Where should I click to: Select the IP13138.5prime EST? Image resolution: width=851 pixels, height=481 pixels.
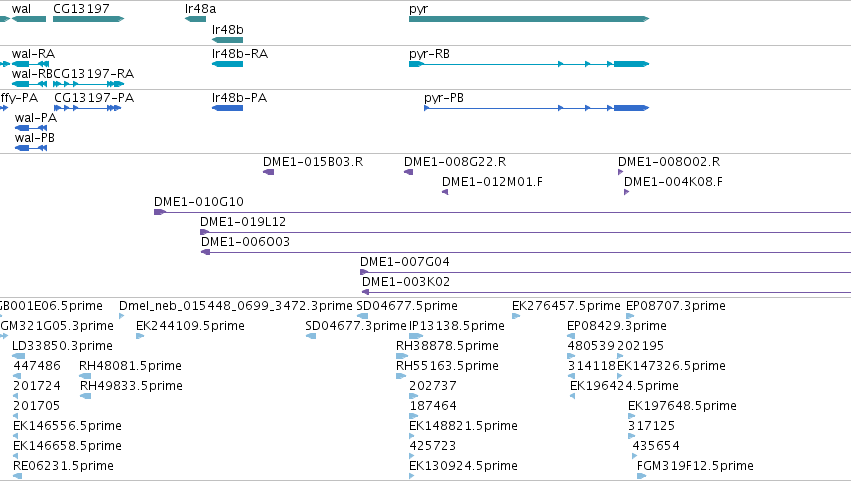point(416,336)
